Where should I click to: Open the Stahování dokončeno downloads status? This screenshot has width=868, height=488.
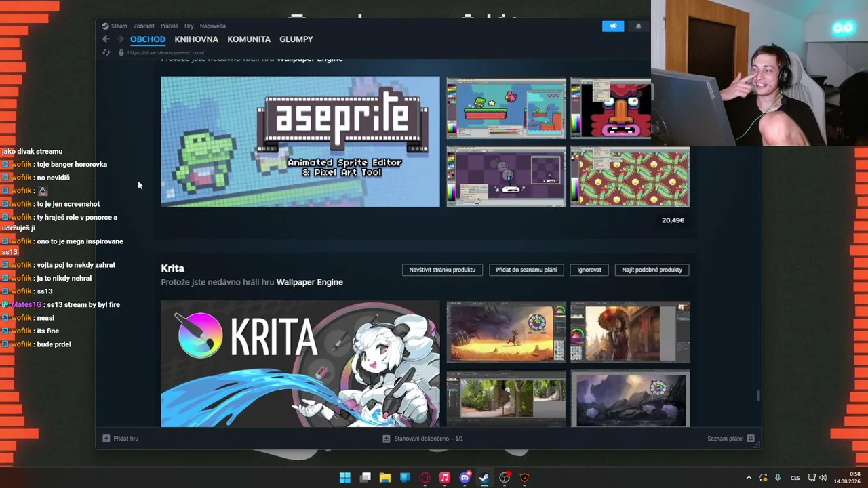click(x=429, y=439)
